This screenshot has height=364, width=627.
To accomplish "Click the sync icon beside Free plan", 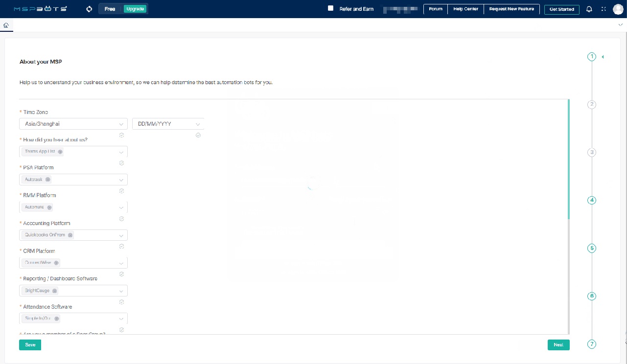I will [89, 9].
